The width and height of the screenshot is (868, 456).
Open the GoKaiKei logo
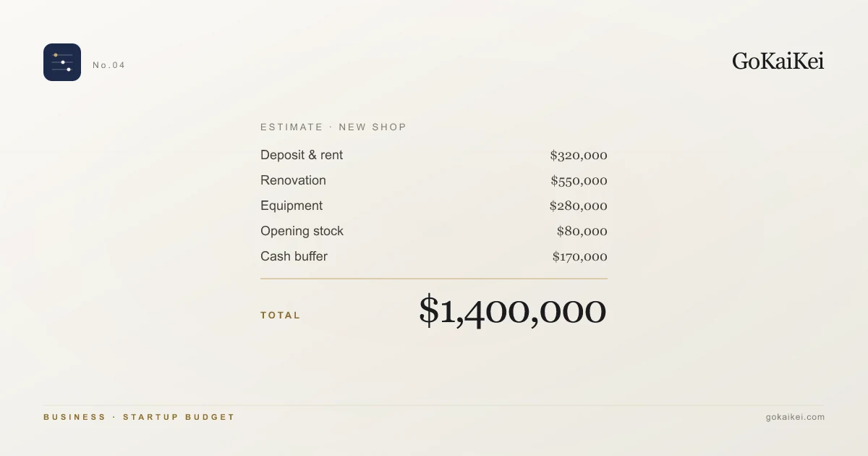coord(778,61)
